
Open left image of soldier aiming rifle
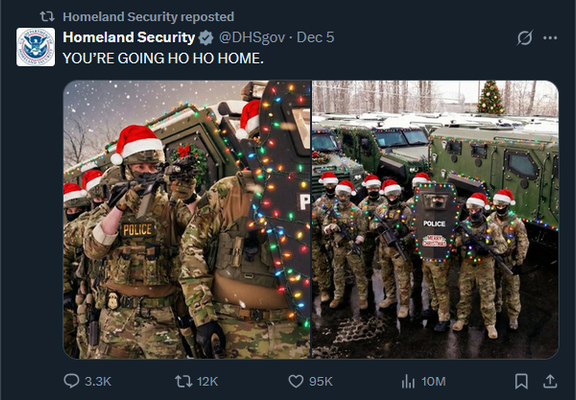point(187,219)
